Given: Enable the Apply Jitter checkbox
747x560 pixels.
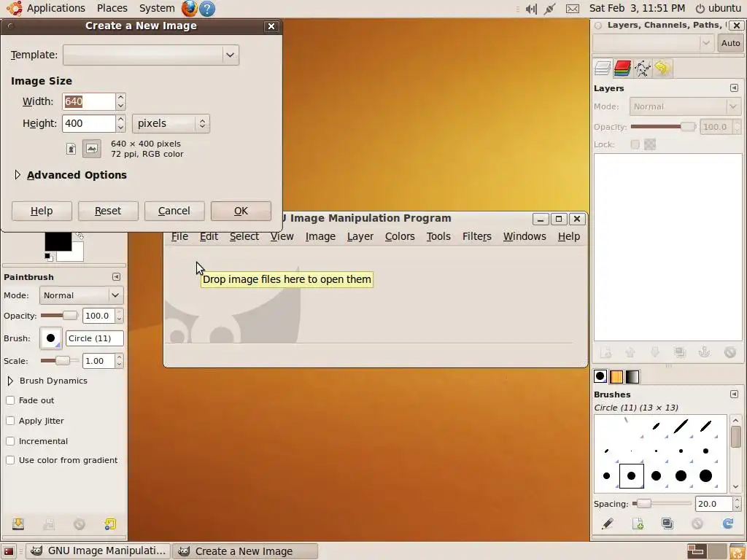Looking at the screenshot, I should click(10, 421).
